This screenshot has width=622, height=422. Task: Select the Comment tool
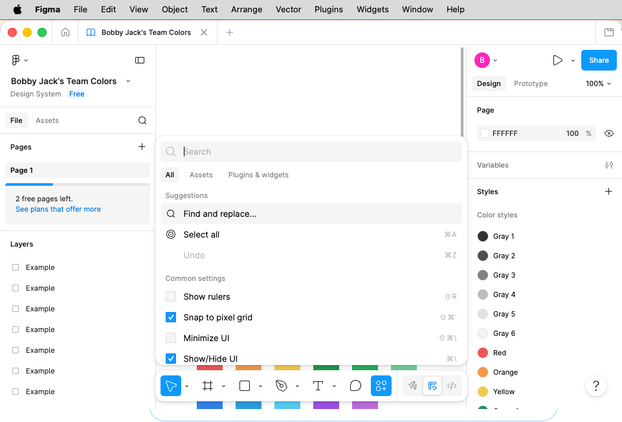(355, 386)
